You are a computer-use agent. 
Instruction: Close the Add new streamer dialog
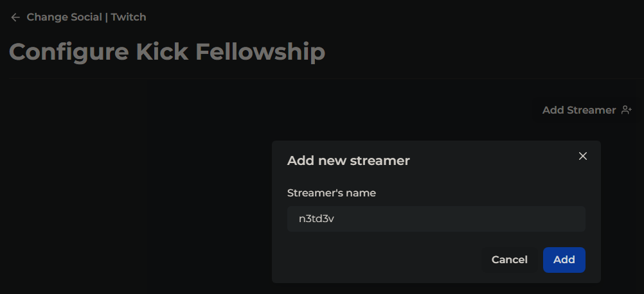coord(582,156)
